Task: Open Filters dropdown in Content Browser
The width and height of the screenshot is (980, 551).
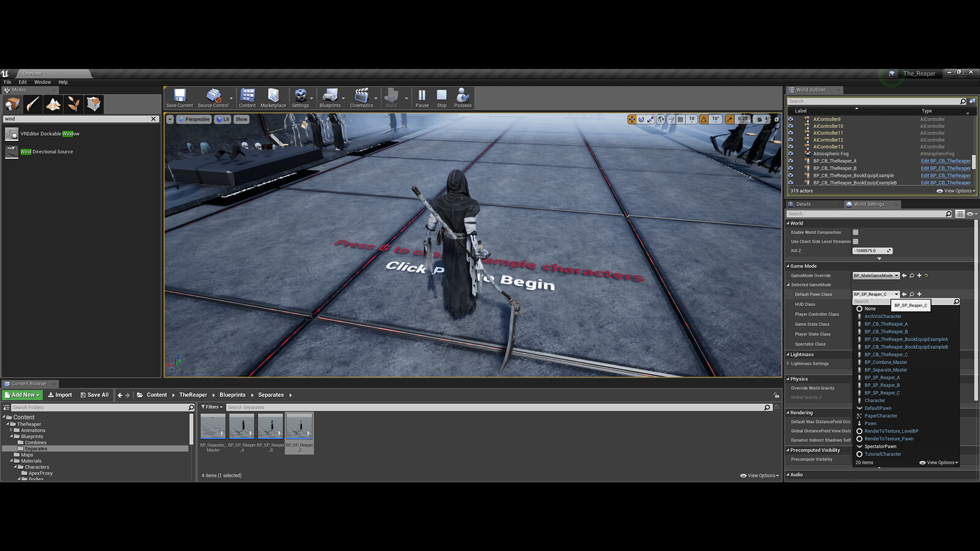Action: [x=211, y=407]
